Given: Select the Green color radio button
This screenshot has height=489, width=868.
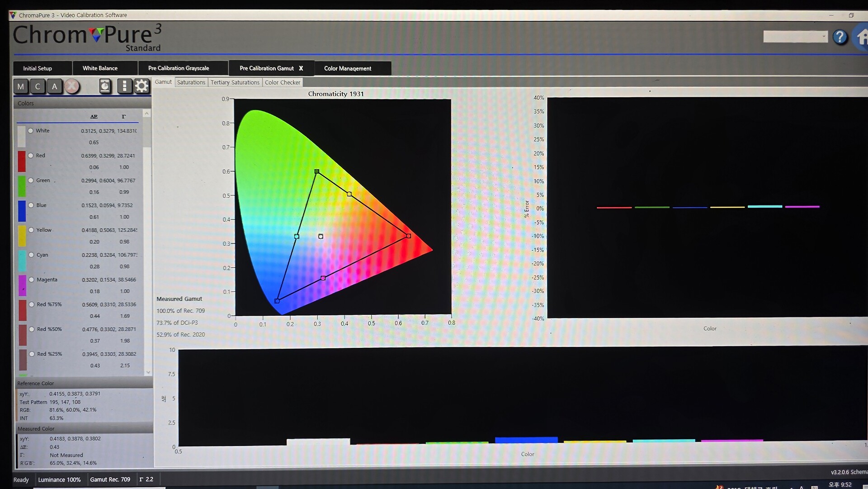Looking at the screenshot, I should pos(31,180).
